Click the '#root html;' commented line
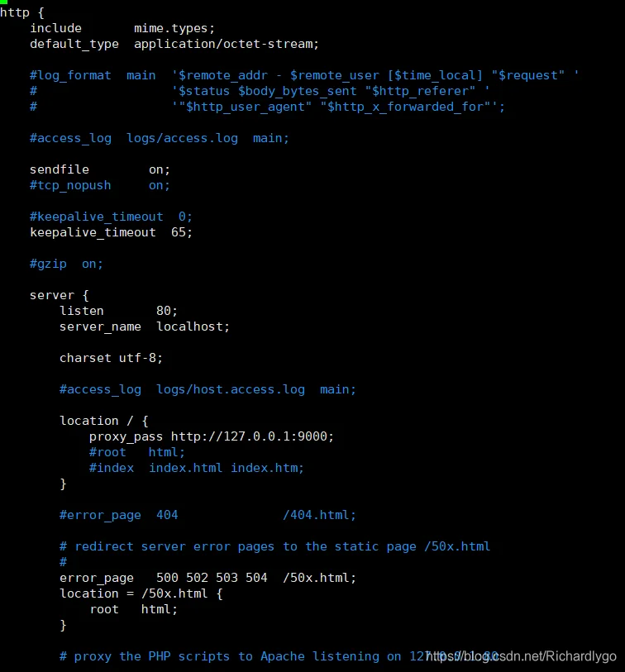Image resolution: width=625 pixels, height=672 pixels. pos(137,452)
